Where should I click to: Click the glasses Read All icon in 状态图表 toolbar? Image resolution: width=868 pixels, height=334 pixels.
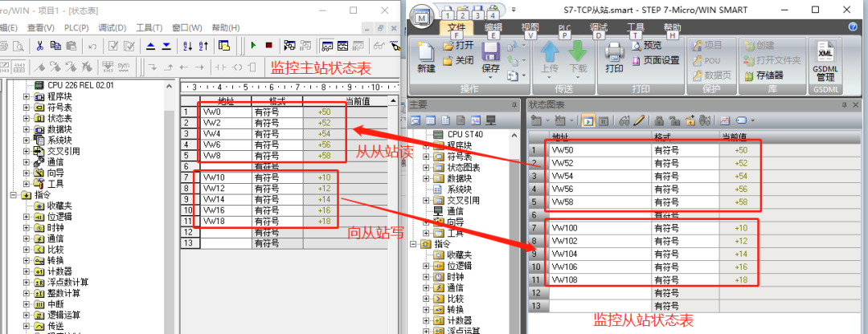coord(624,120)
